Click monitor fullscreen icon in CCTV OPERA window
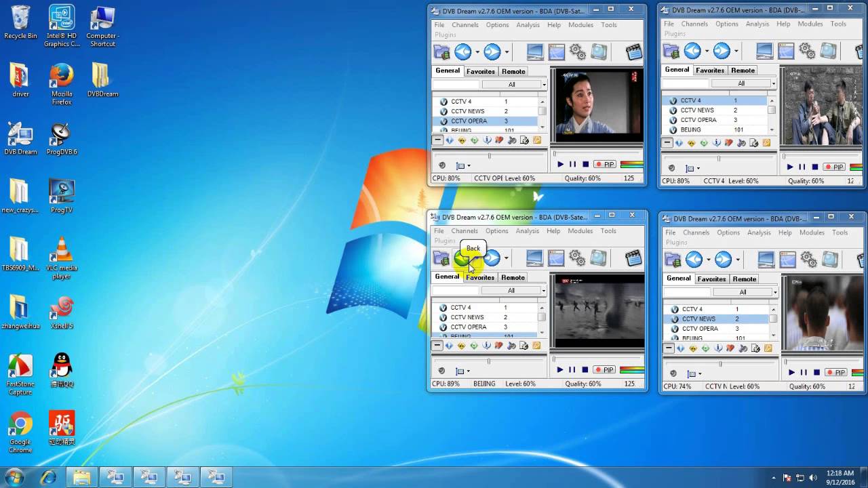The width and height of the screenshot is (868, 488). [x=535, y=52]
